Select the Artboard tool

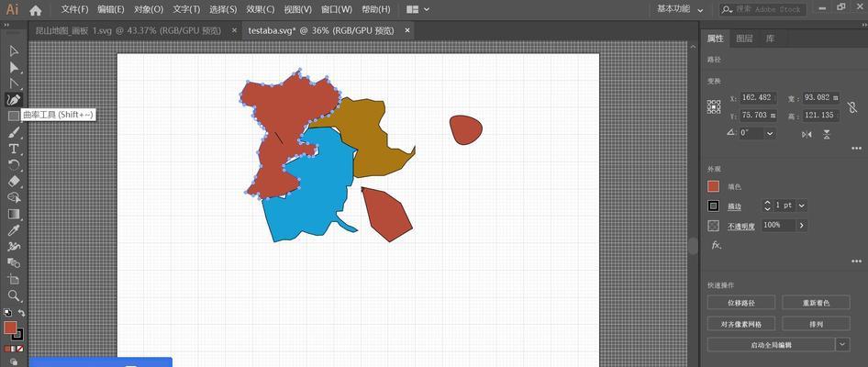(14, 279)
